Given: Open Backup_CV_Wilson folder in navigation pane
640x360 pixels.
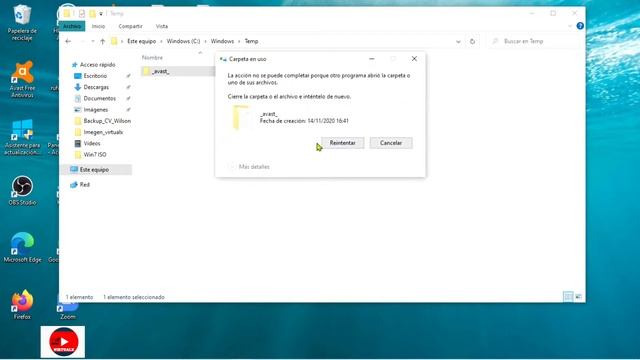Looking at the screenshot, I should pyautogui.click(x=102, y=121).
